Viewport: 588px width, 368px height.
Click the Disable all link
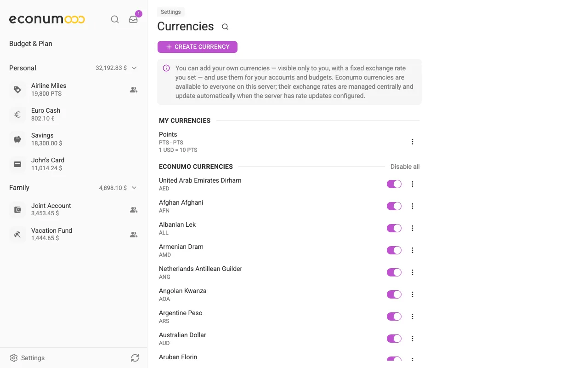pos(405,167)
